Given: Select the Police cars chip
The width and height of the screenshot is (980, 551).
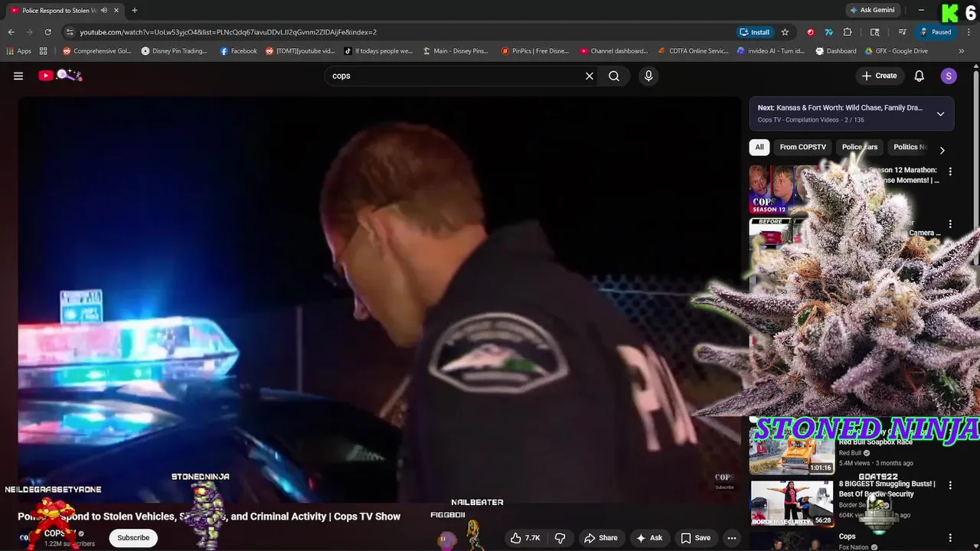Looking at the screenshot, I should point(860,147).
